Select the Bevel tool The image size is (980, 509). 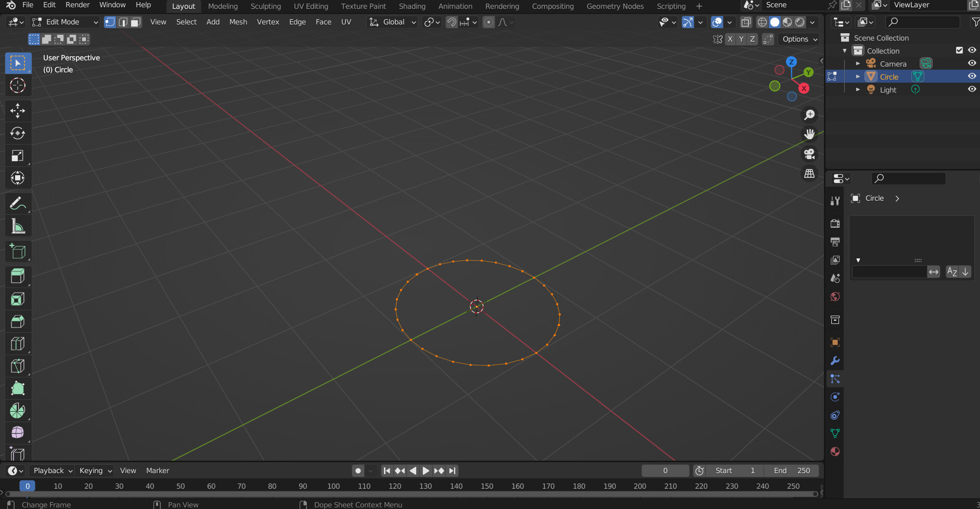18,321
